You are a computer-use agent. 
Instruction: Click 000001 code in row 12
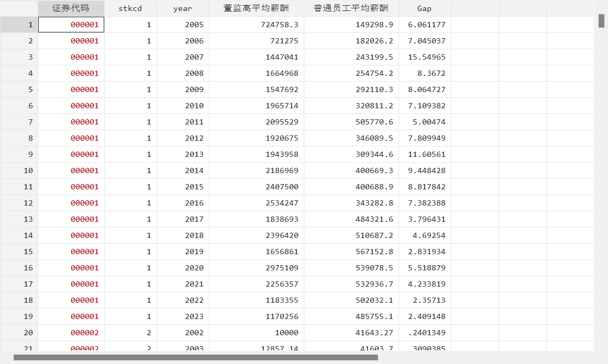tap(71, 203)
